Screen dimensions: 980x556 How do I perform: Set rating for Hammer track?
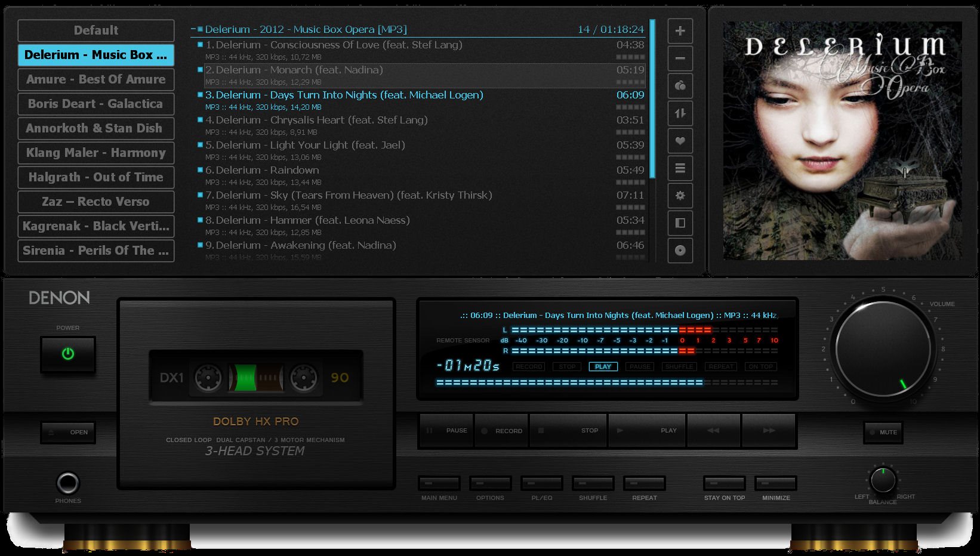coord(630,233)
